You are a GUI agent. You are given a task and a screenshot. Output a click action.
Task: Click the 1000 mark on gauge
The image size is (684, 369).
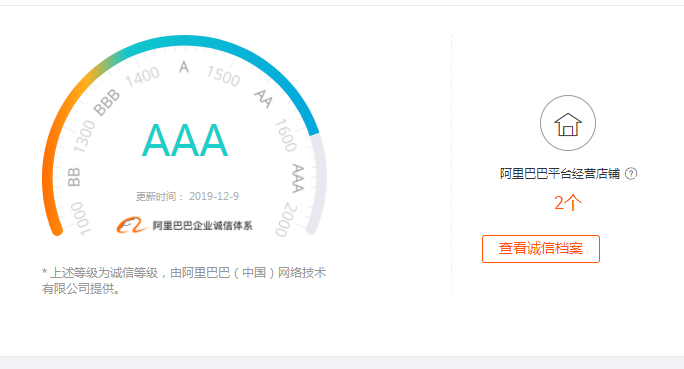coord(81,218)
